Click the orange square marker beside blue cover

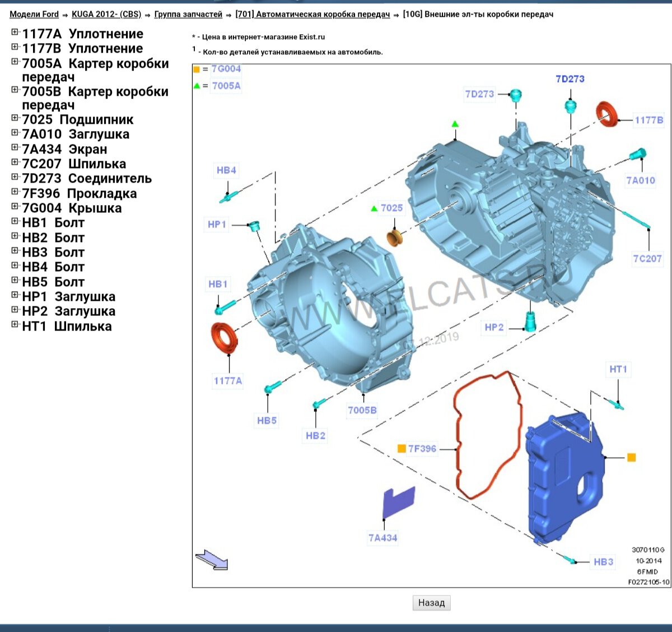(x=631, y=458)
